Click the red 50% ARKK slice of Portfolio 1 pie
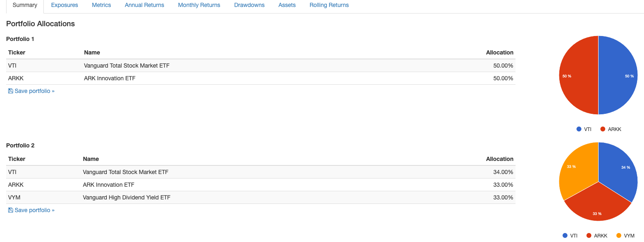644x242 pixels. tap(579, 75)
